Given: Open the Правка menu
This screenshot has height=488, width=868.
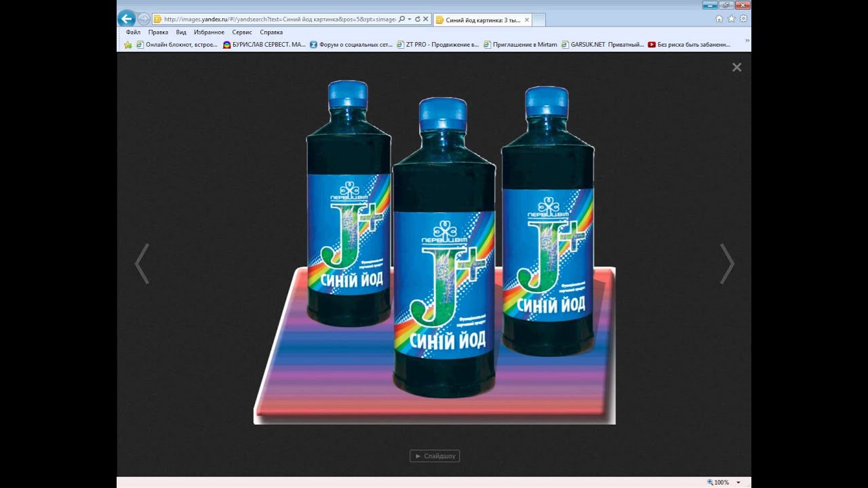Looking at the screenshot, I should 158,32.
